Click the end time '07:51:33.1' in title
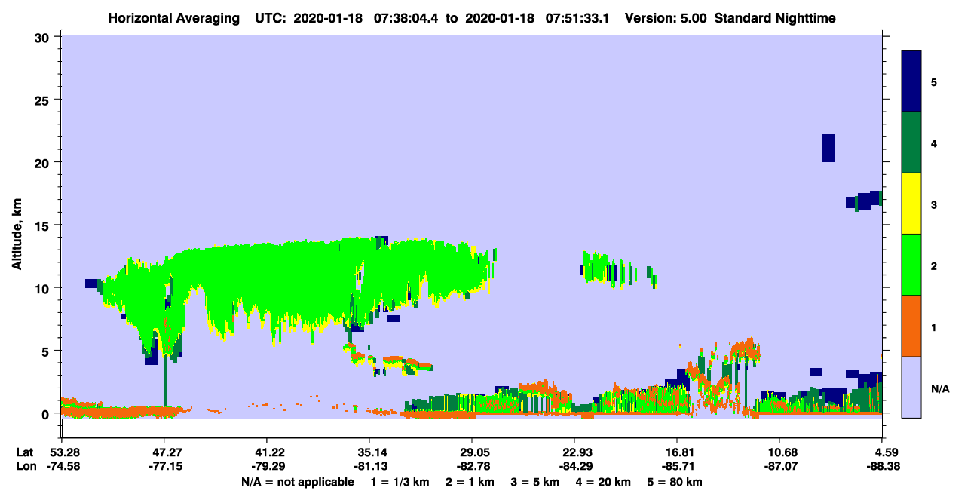Screen dimensions: 980x503 [577, 18]
